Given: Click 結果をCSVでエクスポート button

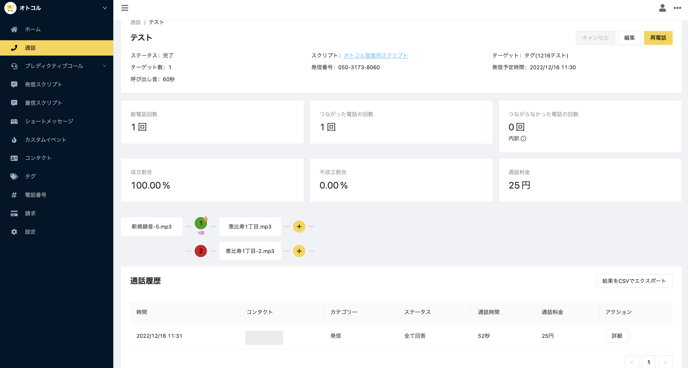Looking at the screenshot, I should pyautogui.click(x=634, y=281).
